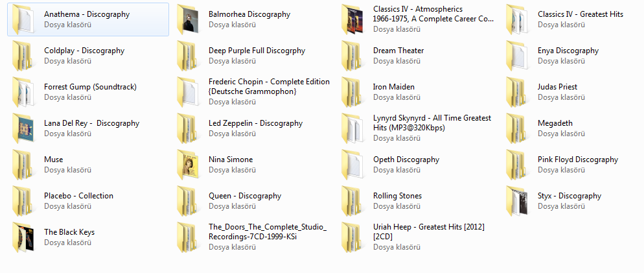
Task: Select the 'Enya Discography' folder name
Action: coord(568,51)
